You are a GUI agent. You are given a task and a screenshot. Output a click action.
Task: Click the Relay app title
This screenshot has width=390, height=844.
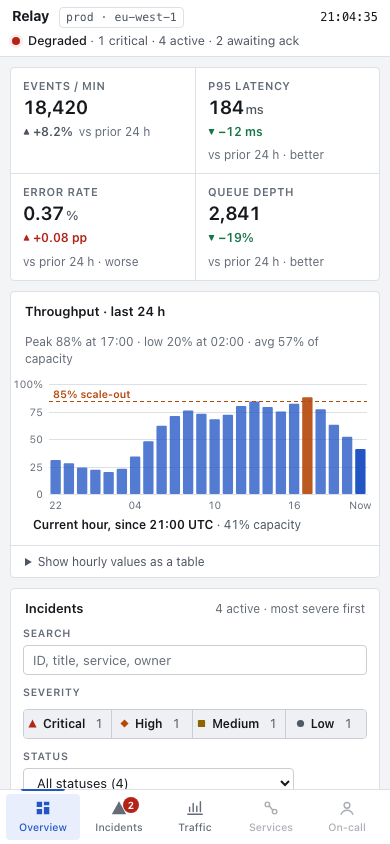(x=30, y=17)
